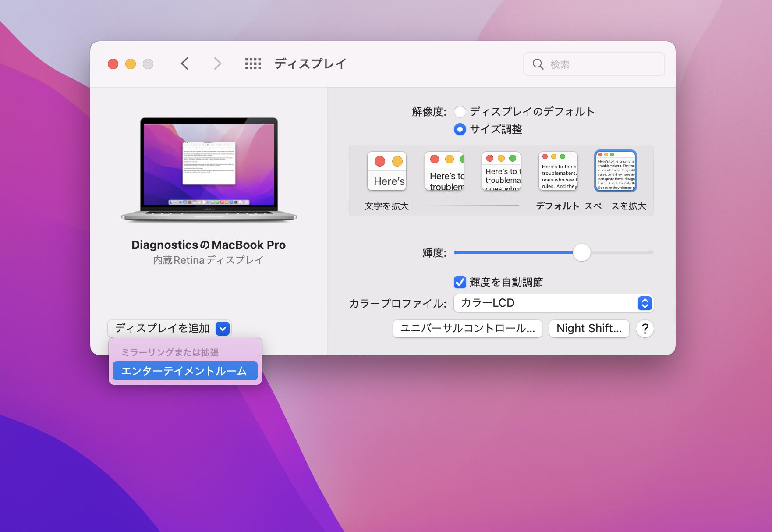Viewport: 772px width, 532px height.
Task: Choose the second scaled resolution thumbnail
Action: pos(444,171)
